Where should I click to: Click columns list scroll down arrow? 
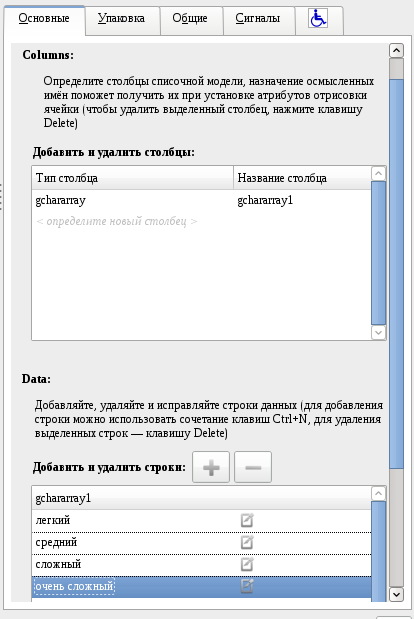pos(378,333)
